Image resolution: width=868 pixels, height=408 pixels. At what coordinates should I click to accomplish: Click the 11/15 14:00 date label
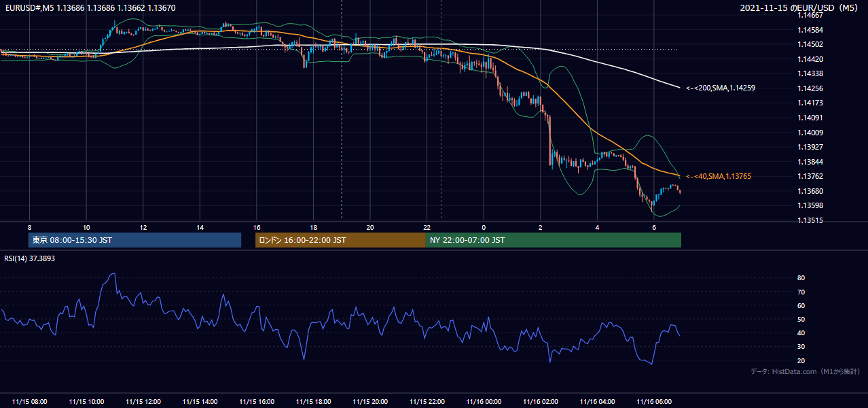(200, 402)
